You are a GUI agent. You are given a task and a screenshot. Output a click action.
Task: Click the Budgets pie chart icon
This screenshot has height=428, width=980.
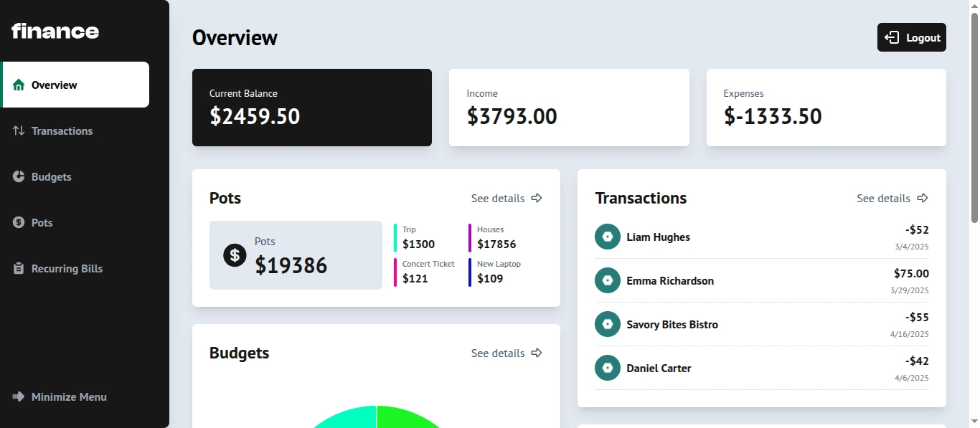pos(19,176)
